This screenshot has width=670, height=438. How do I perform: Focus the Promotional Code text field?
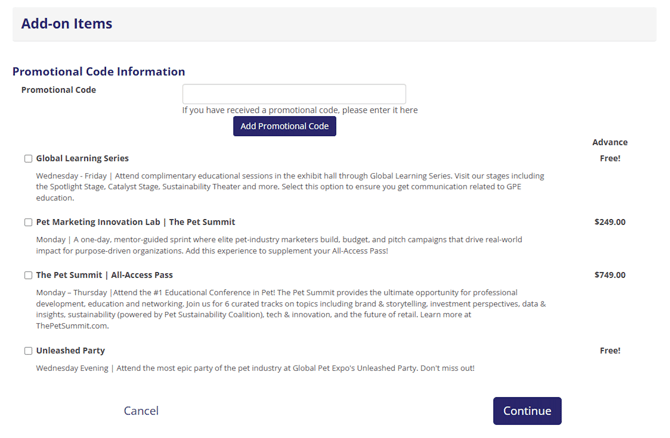pyautogui.click(x=294, y=93)
